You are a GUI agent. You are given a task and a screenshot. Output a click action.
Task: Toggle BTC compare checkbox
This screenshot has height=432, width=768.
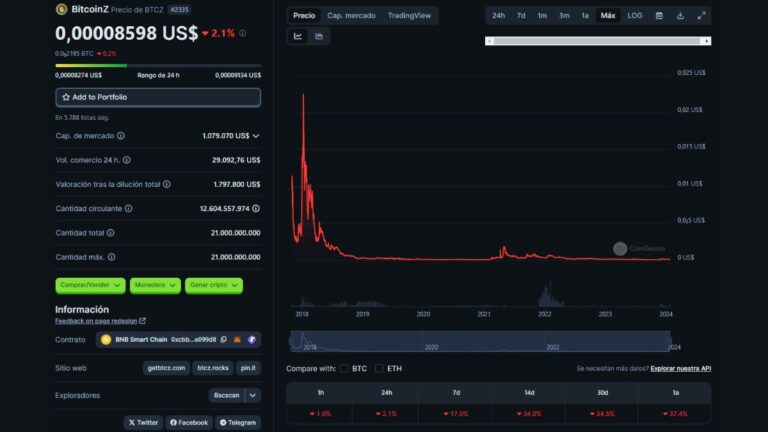(344, 368)
